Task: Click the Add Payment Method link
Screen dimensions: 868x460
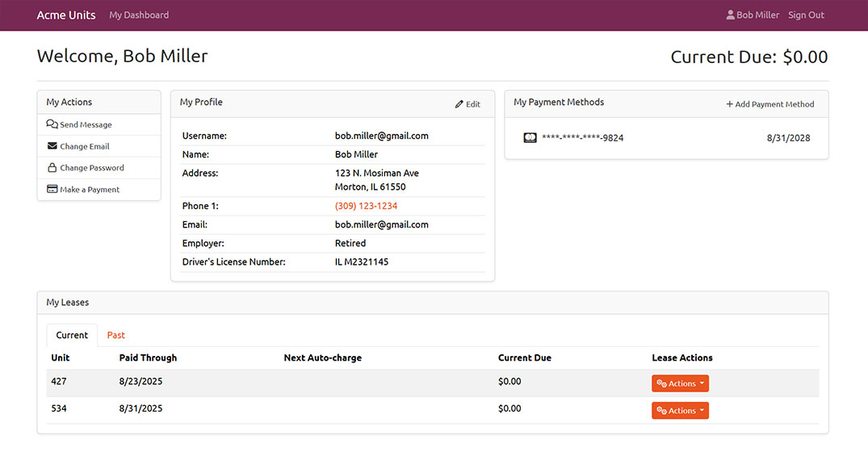Action: (770, 104)
